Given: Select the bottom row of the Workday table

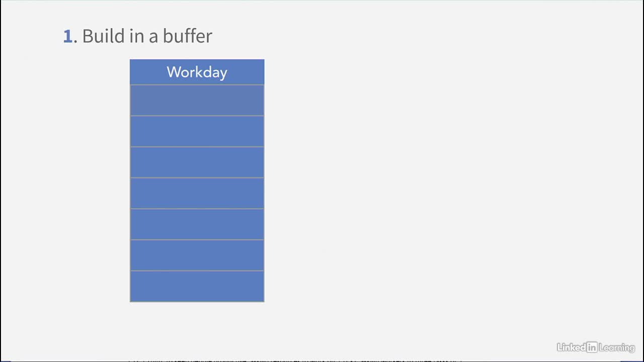Looking at the screenshot, I should 197,286.
